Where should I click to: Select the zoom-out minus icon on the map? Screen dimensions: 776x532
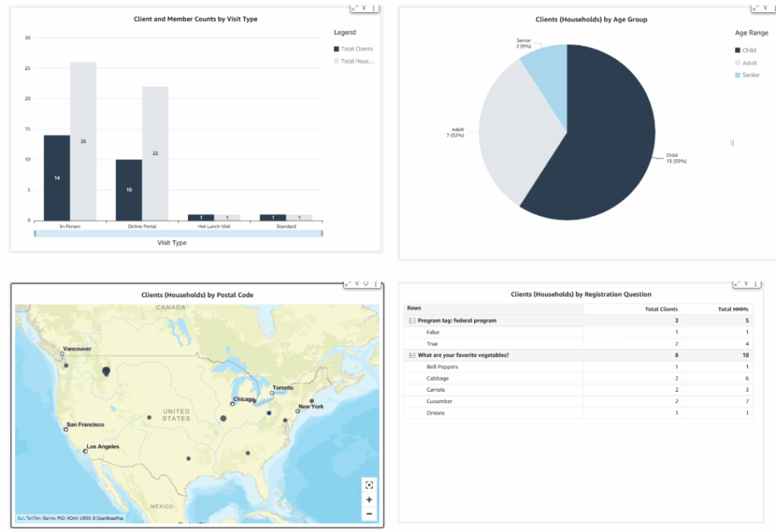tap(368, 513)
